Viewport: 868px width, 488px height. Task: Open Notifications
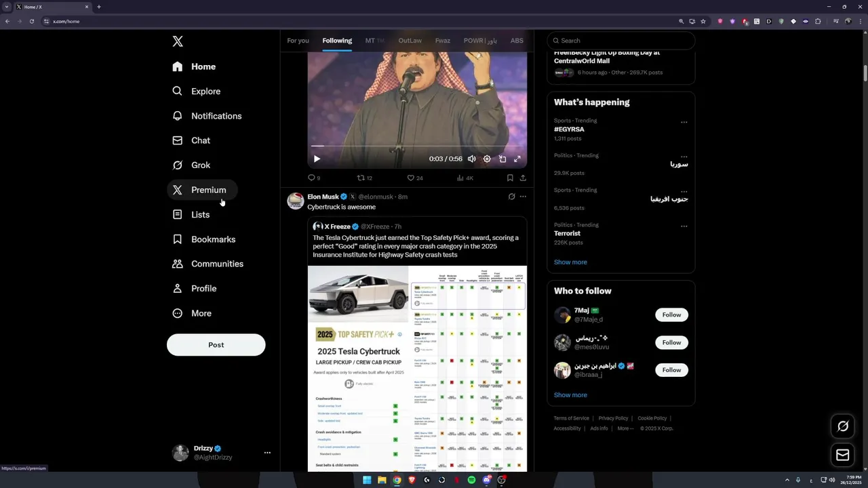207,116
